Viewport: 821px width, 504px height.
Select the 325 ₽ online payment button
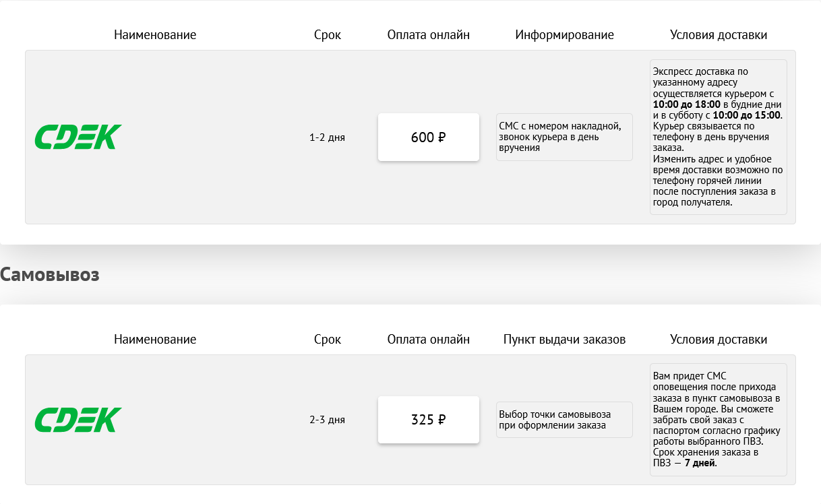click(429, 420)
